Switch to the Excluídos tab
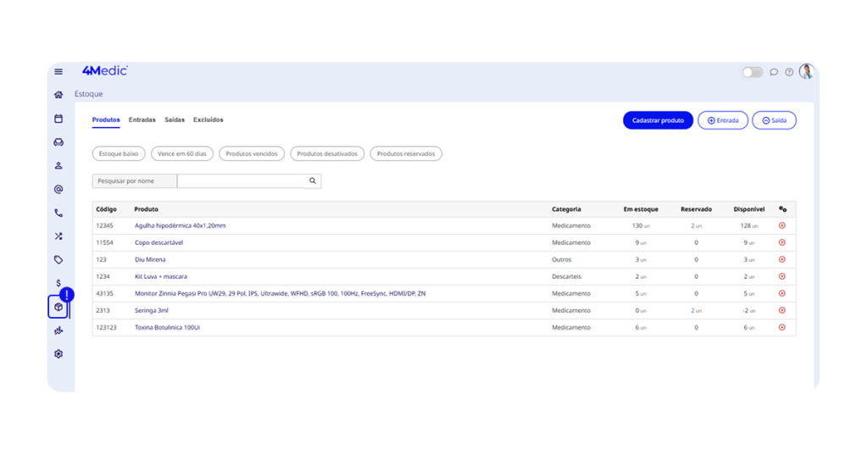The width and height of the screenshot is (868, 455). pos(209,120)
